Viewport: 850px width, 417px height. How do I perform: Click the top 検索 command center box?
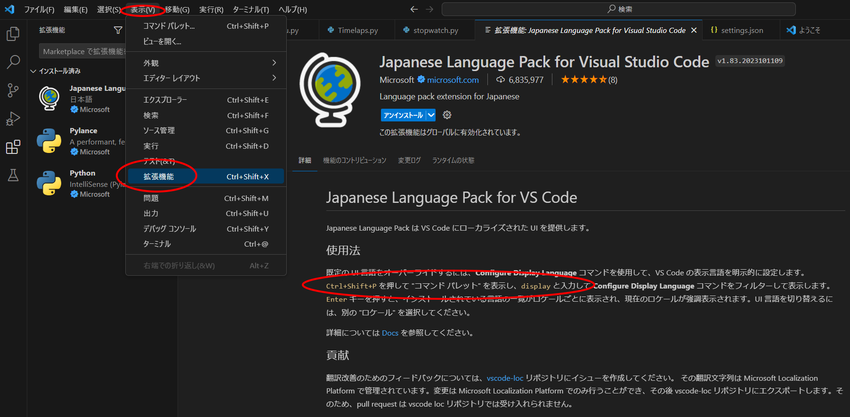pyautogui.click(x=619, y=9)
